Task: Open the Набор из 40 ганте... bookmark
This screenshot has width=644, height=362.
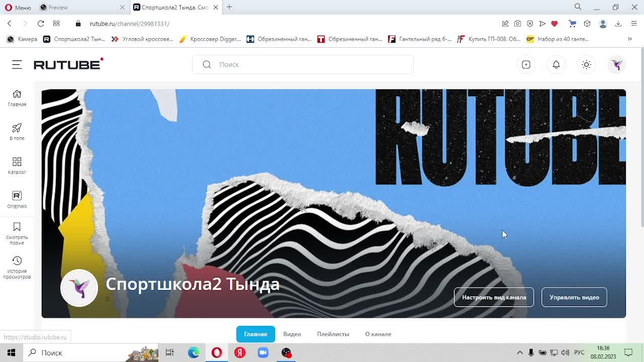Action: [557, 39]
